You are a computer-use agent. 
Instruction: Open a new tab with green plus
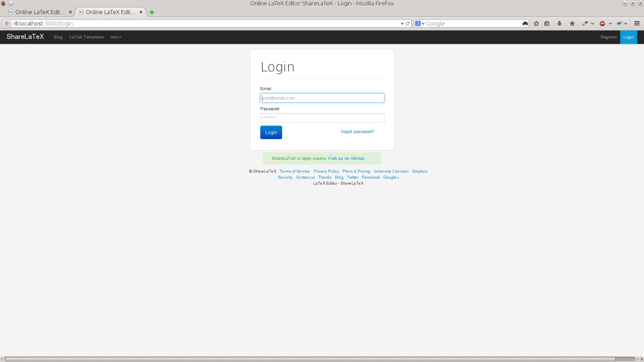coord(152,12)
